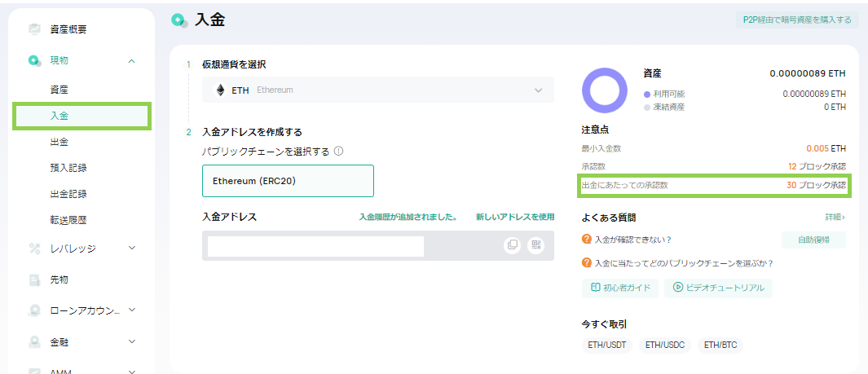This screenshot has height=374, width=868.
Task: Select the Ethereum (ERC20) chain option
Action: click(288, 181)
